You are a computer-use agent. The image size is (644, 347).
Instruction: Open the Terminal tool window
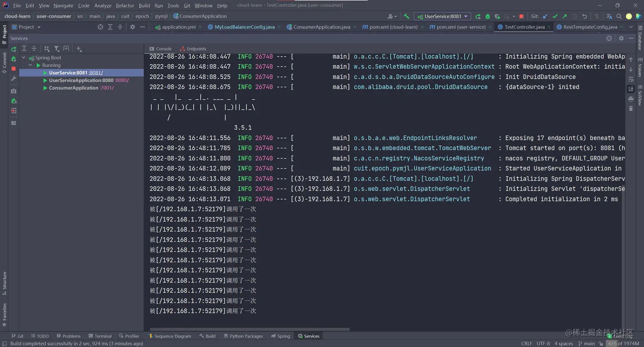point(100,336)
